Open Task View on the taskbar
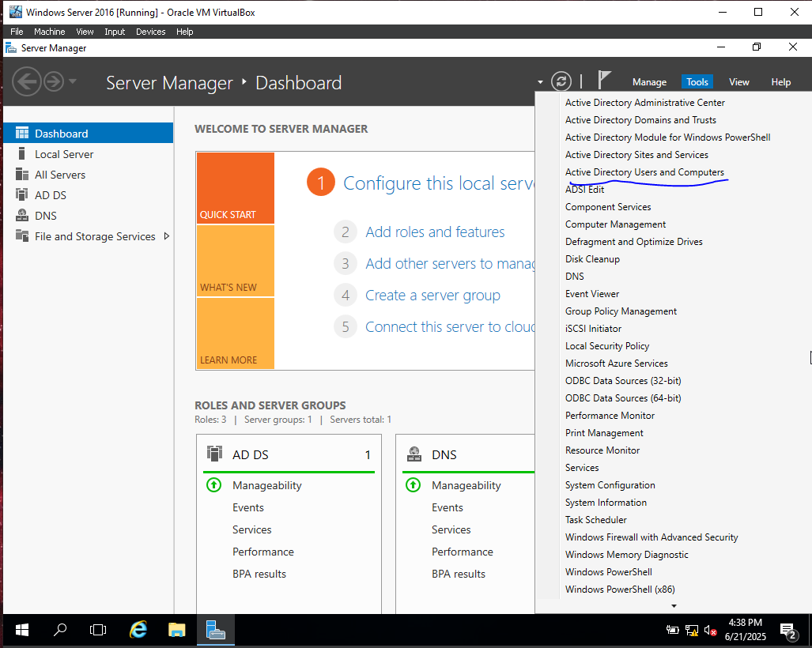 point(98,630)
